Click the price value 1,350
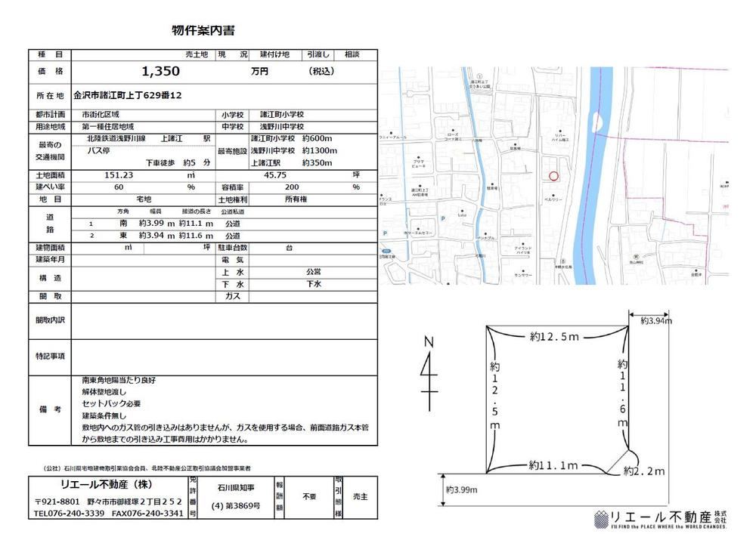756x534 pixels. point(160,71)
